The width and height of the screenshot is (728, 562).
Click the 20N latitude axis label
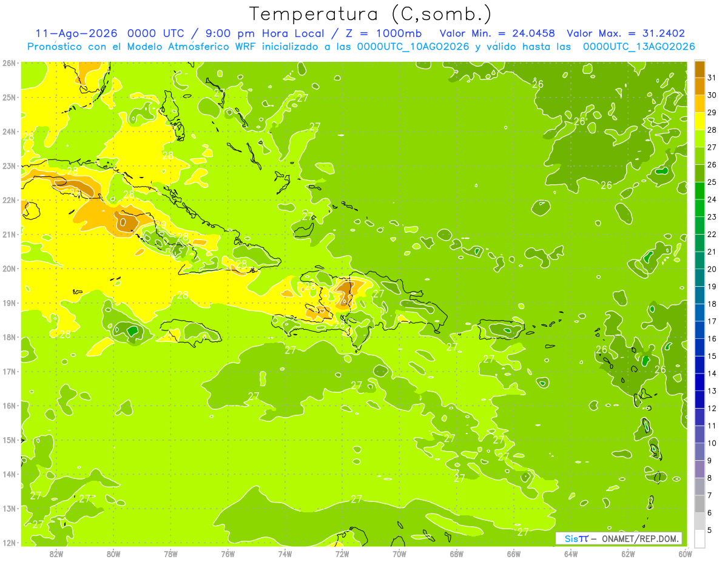[9, 269]
